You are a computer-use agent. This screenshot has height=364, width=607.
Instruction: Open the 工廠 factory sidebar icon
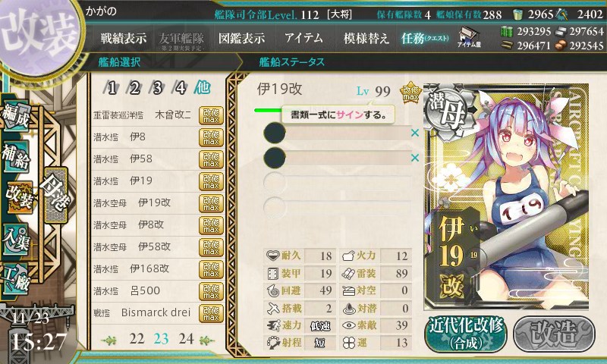pyautogui.click(x=16, y=280)
